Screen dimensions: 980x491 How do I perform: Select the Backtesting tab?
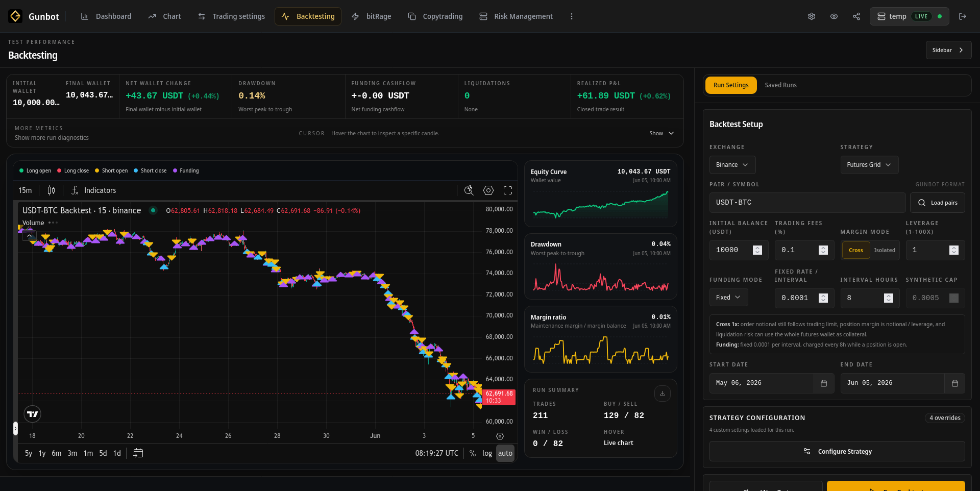(x=308, y=16)
